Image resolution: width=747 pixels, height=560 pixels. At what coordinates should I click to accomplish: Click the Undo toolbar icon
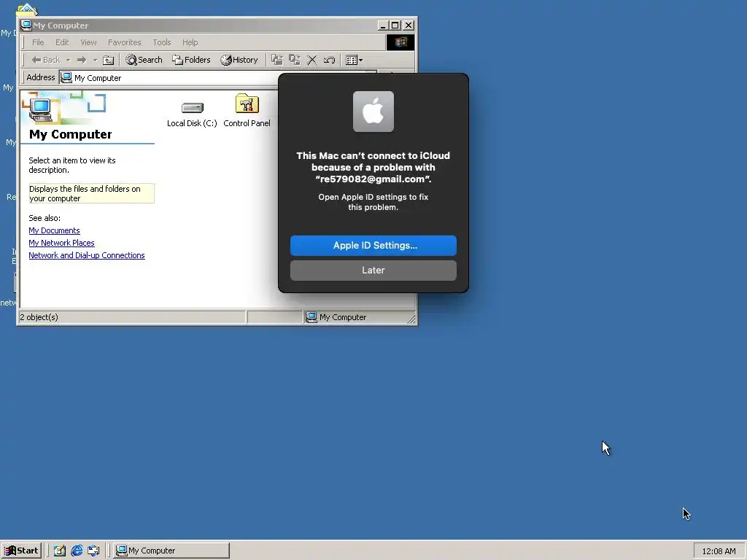coord(329,60)
